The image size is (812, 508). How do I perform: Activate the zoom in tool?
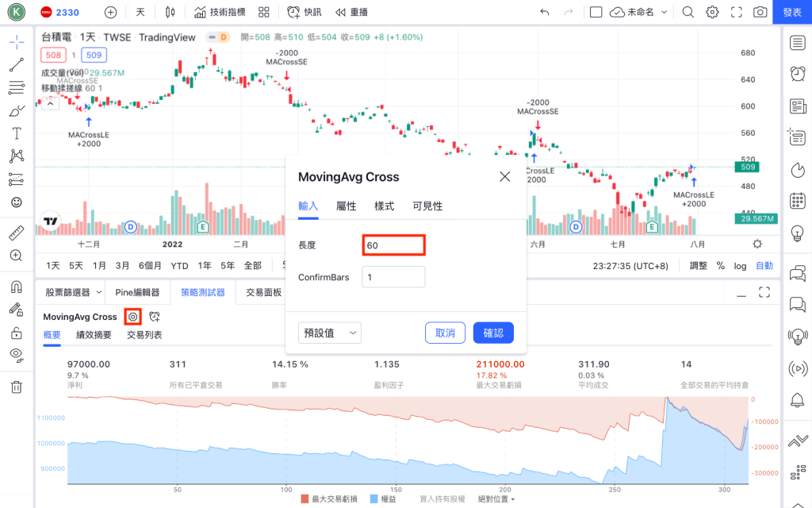tap(17, 256)
